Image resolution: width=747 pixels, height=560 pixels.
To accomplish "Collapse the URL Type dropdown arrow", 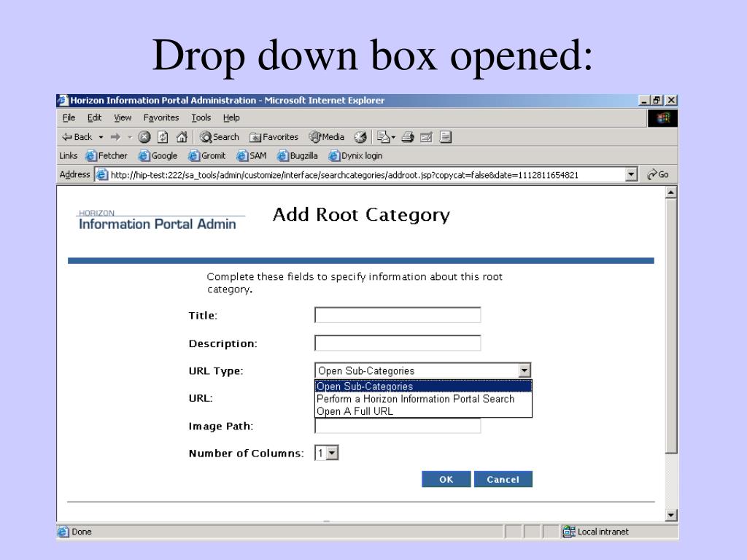I will tap(524, 370).
